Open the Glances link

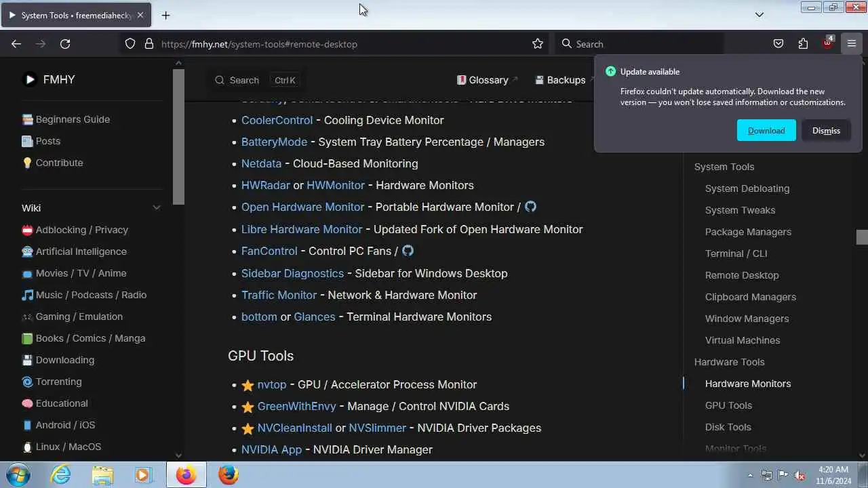314,317
